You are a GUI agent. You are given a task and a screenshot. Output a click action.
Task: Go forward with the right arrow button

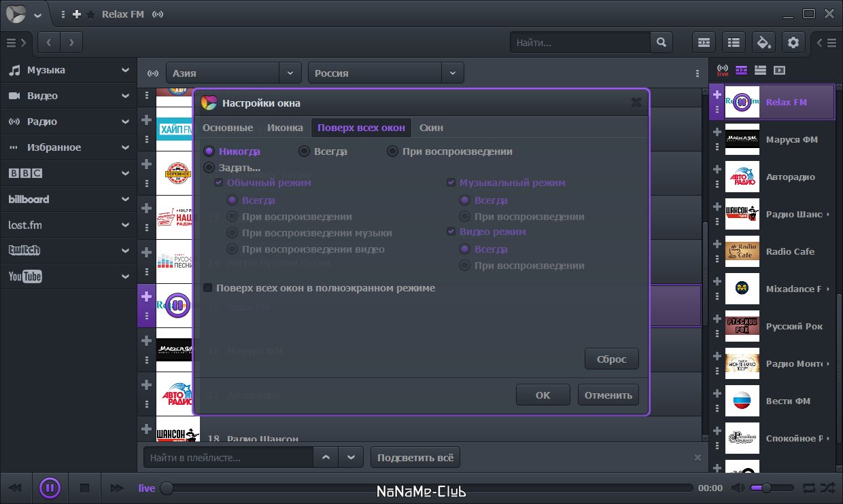(71, 42)
